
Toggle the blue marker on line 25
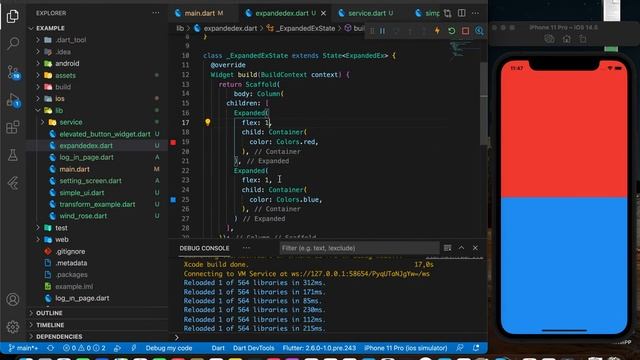click(173, 200)
